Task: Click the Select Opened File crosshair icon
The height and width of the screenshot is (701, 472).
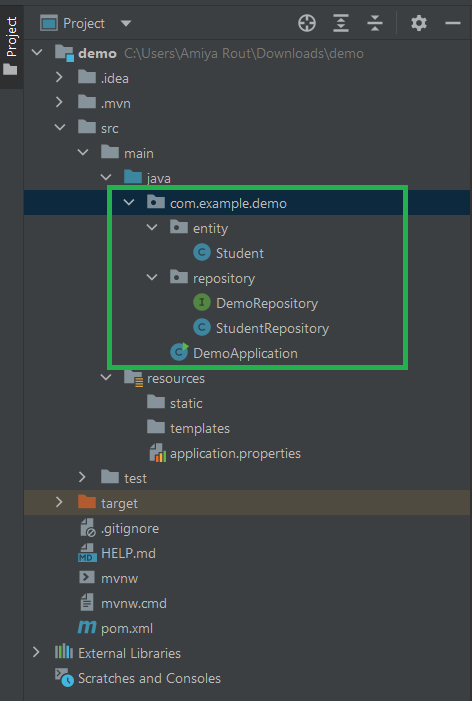Action: (x=307, y=23)
